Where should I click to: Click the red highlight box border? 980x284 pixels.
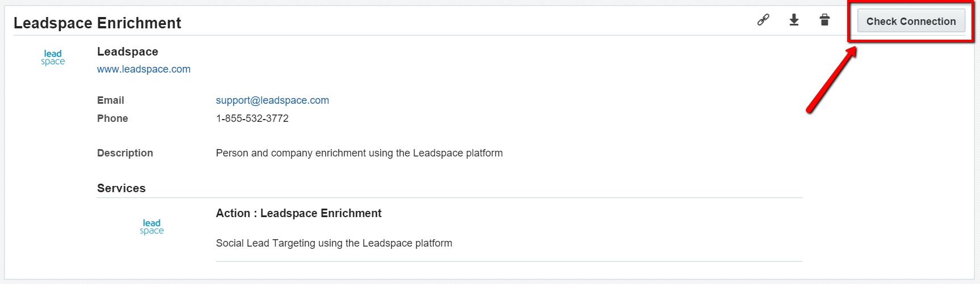(911, 2)
